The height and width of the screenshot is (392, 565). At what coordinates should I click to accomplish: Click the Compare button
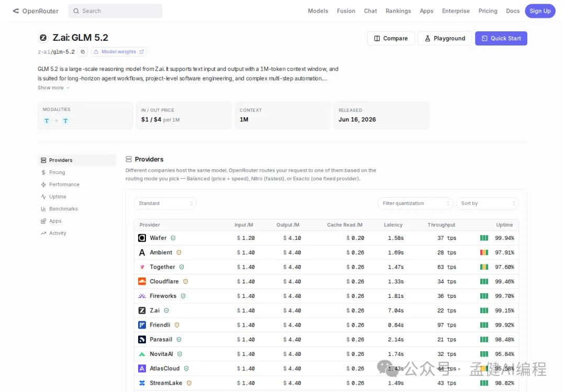(391, 39)
